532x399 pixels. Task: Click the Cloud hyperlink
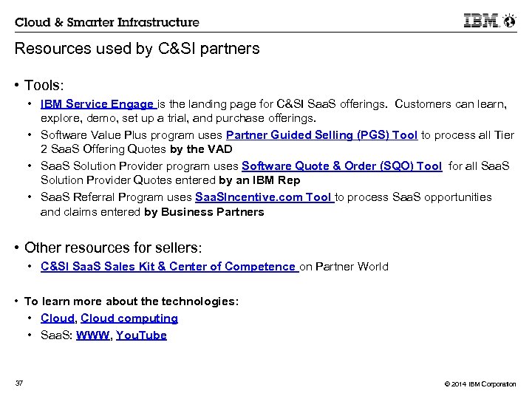[57, 318]
